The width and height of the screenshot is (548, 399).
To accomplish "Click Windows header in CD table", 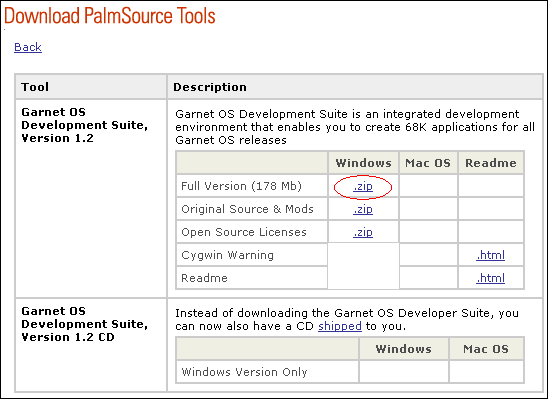I will [x=404, y=349].
